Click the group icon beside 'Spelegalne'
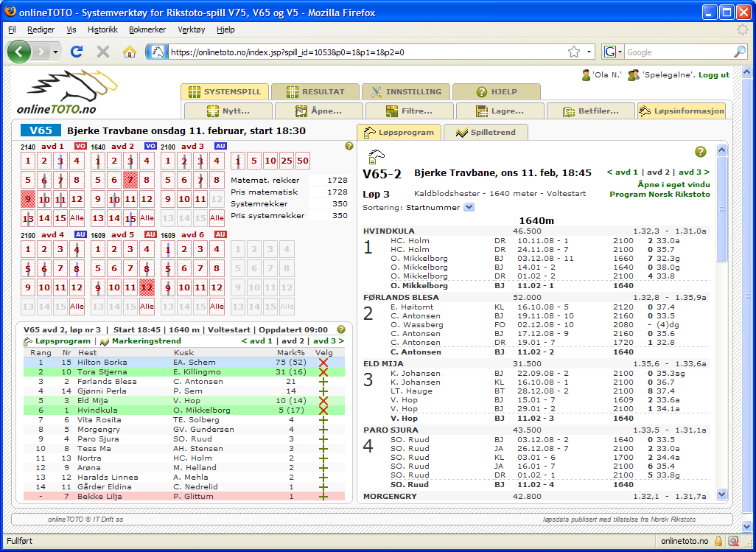Screen dimensions: 756x552 pyautogui.click(x=634, y=75)
